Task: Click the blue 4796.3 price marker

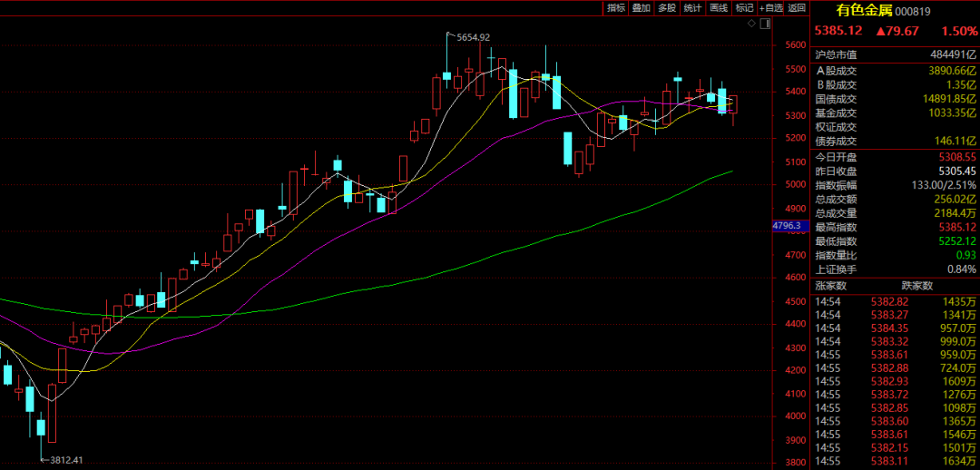Action: tap(790, 226)
